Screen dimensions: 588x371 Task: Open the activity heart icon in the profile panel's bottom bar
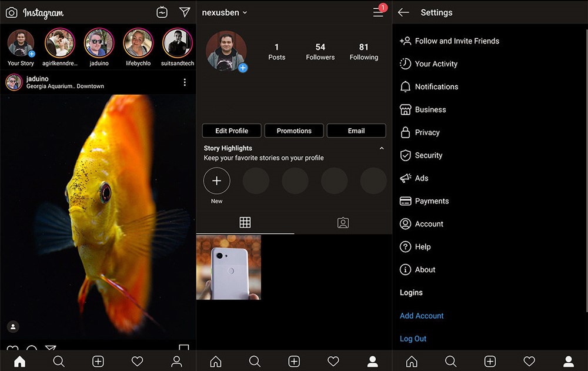333,361
